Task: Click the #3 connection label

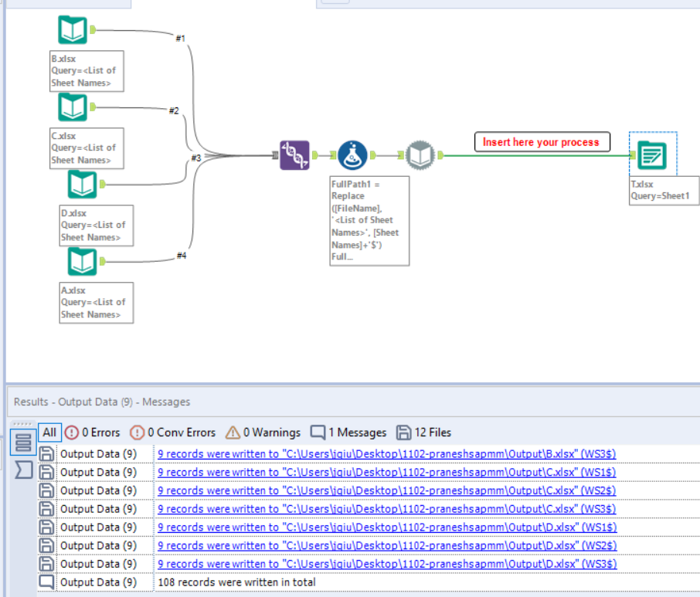Action: 196,158
